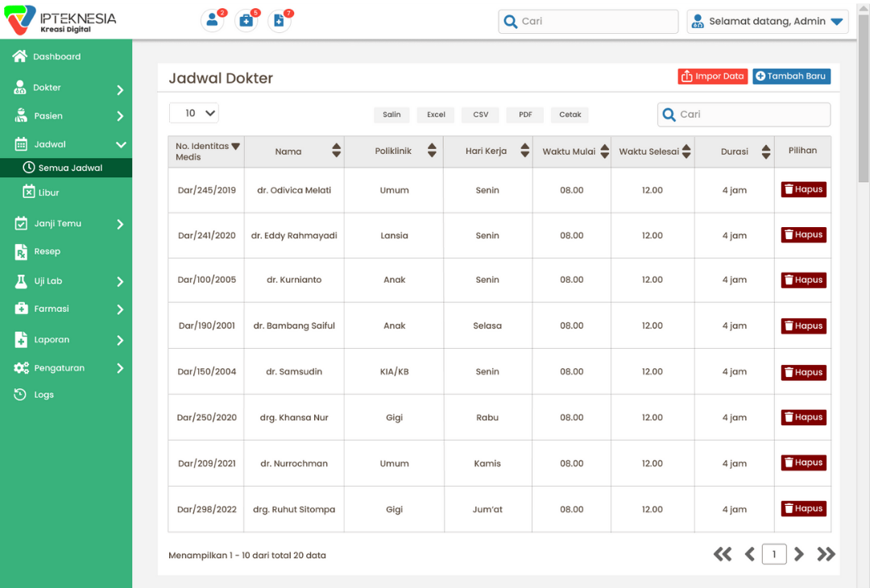Select Libur in the Jadwal submenu
The height and width of the screenshot is (588, 870).
[48, 193]
